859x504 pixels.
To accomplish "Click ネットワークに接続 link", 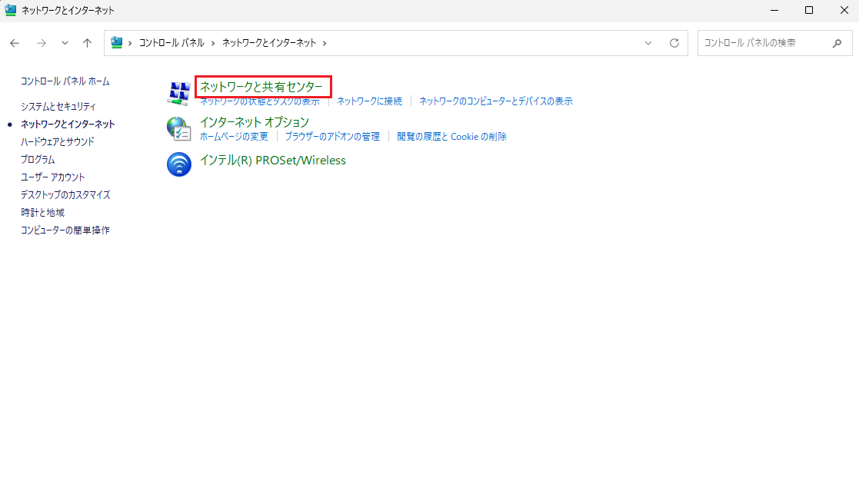I will coord(369,101).
